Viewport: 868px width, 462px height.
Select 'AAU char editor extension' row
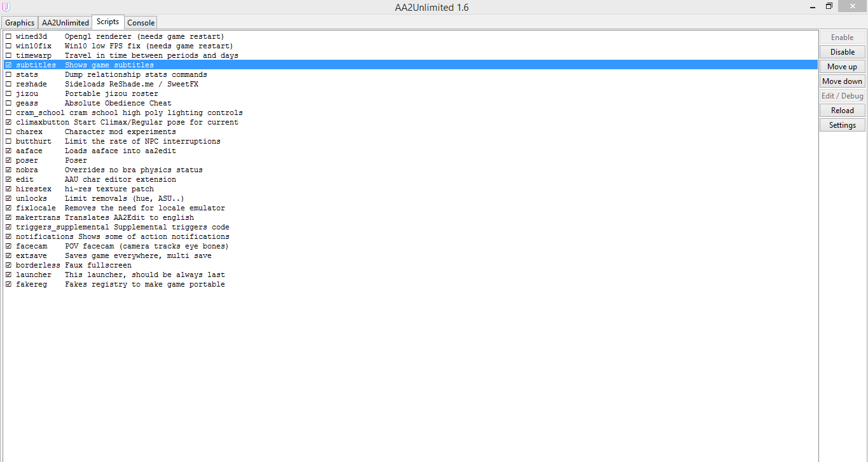click(410, 179)
